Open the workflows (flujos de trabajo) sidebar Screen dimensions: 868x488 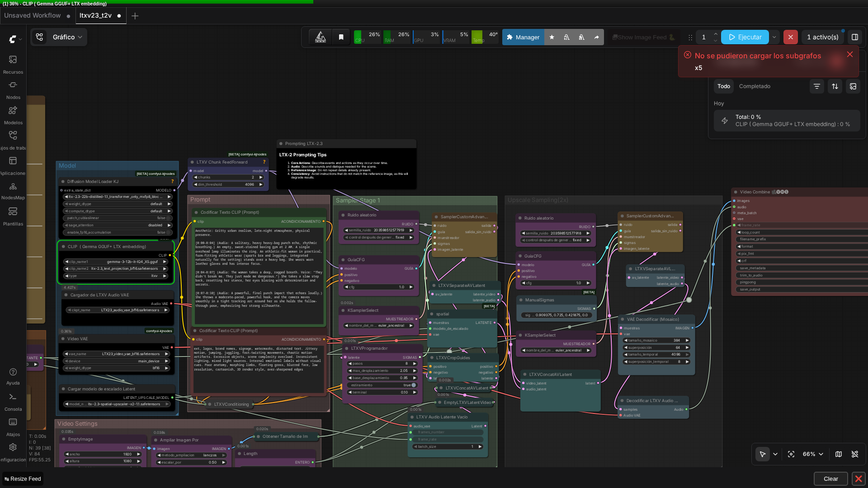pos(13,140)
